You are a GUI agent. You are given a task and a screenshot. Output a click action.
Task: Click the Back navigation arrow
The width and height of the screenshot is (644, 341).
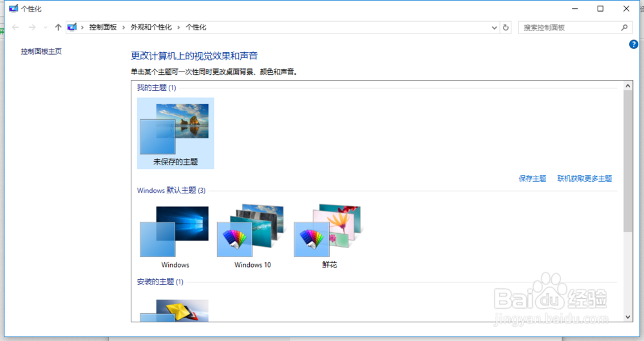15,27
